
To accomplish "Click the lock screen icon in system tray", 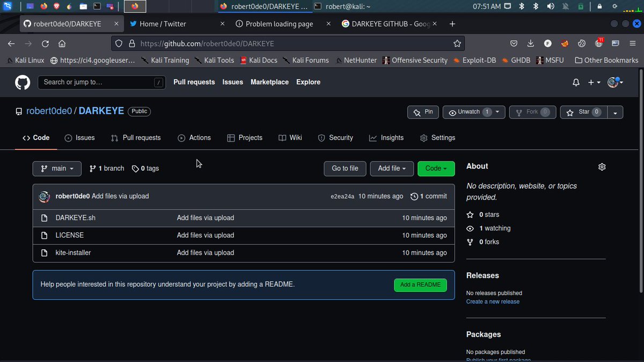I will 599,6.
